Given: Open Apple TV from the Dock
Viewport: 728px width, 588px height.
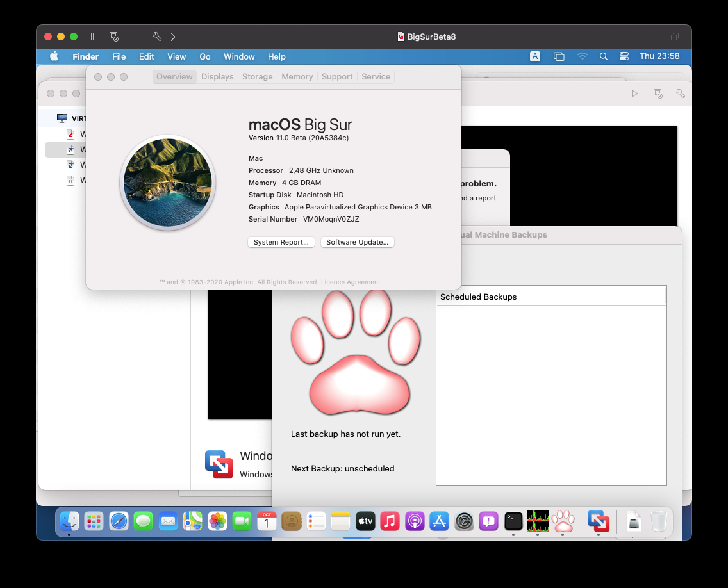Looking at the screenshot, I should (365, 521).
